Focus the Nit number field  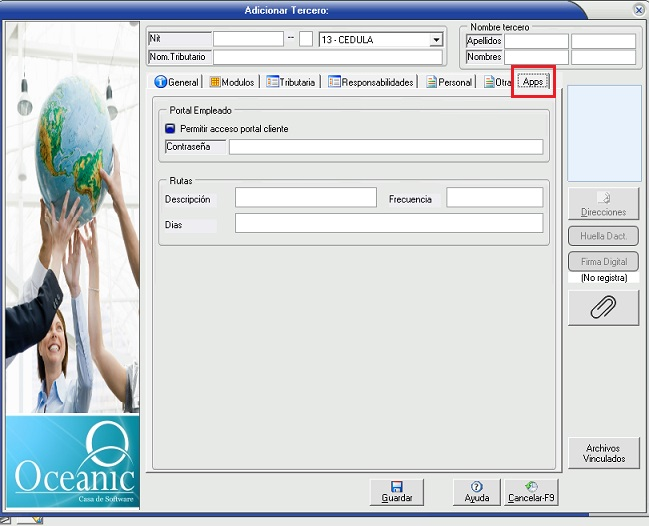(248, 39)
